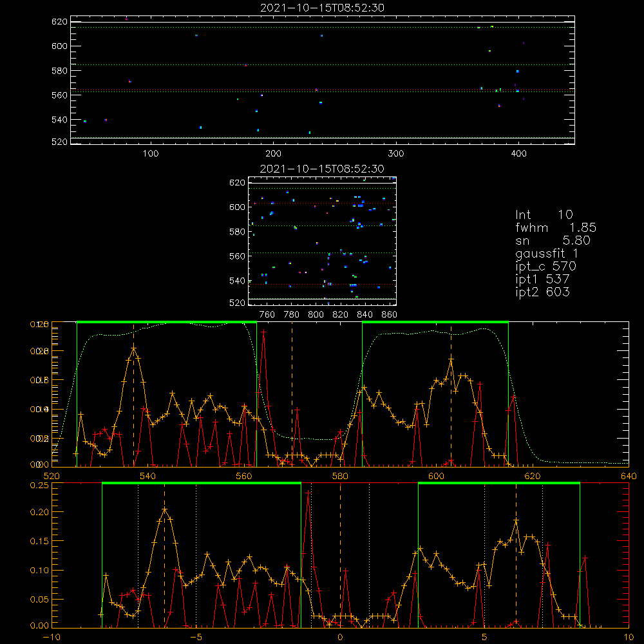644x644 pixels.
Task: Click the 'sn 5.80' value text
Action: (553, 240)
